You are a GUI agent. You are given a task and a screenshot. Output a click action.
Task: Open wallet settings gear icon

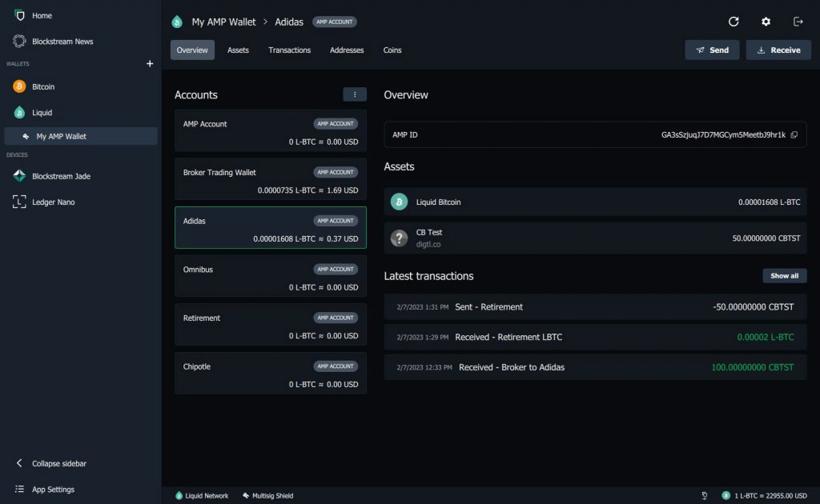coord(766,22)
